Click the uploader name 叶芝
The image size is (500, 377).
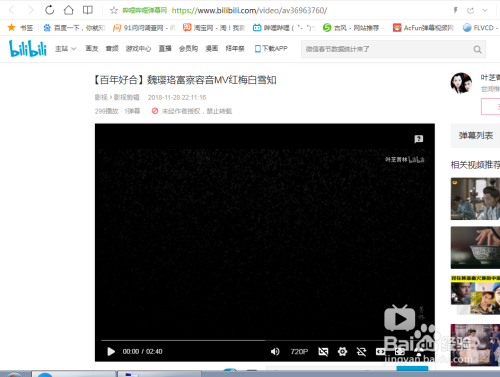pos(490,78)
